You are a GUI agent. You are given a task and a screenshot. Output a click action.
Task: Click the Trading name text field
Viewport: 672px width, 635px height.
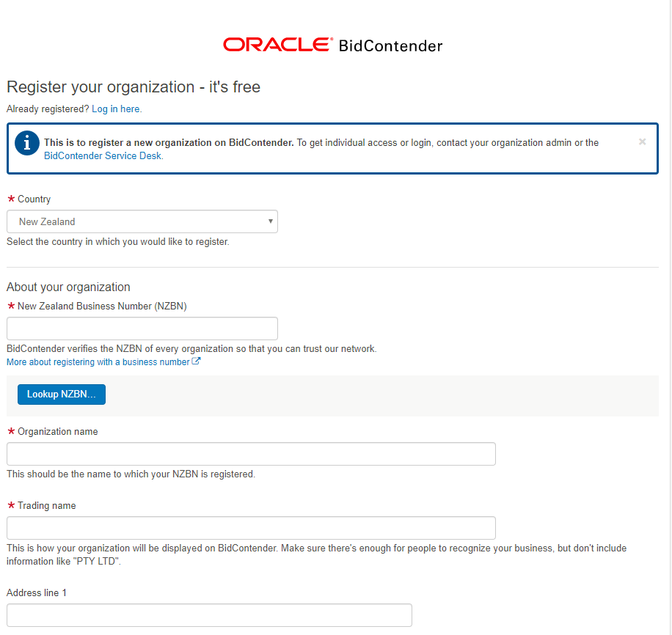coord(250,527)
